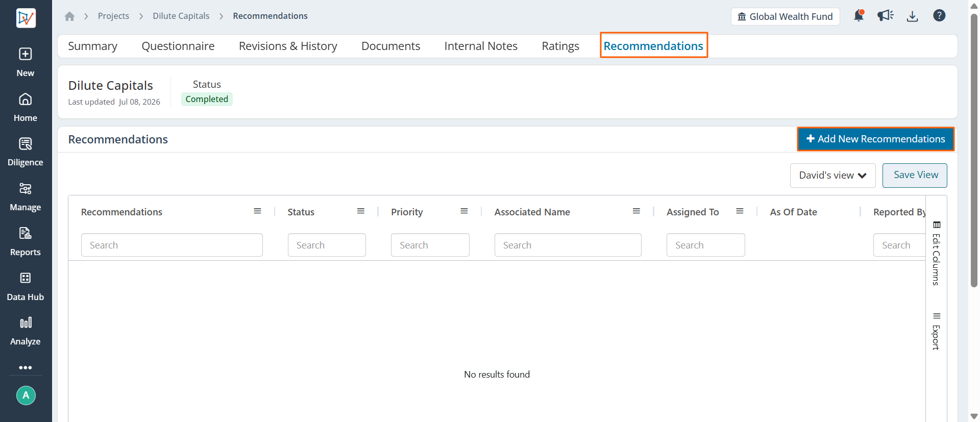980x422 pixels.
Task: Open Revisions & History tab
Action: pyautogui.click(x=288, y=46)
